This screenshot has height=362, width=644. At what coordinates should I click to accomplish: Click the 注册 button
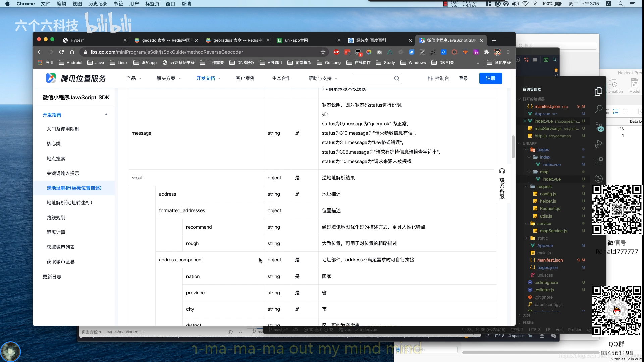pyautogui.click(x=491, y=78)
